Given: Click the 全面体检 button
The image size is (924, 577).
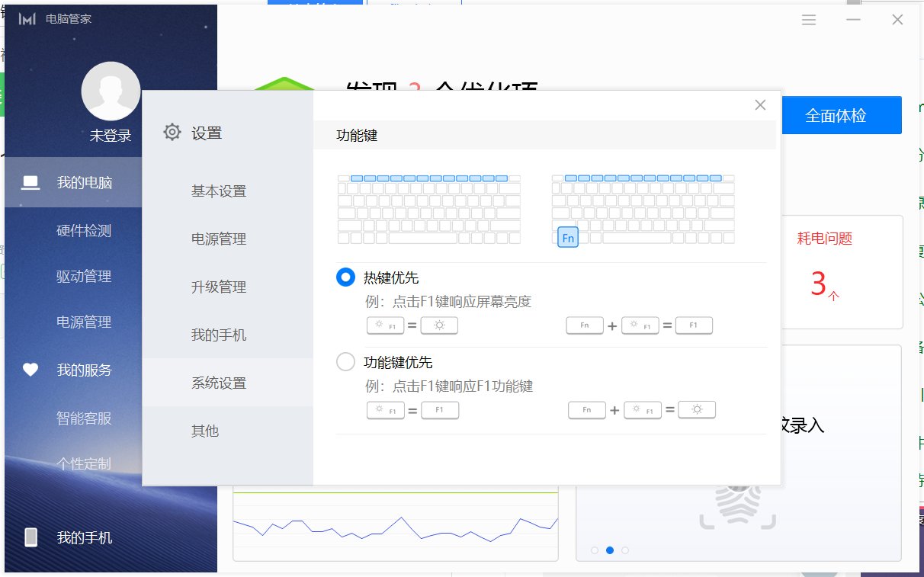Looking at the screenshot, I should click(842, 114).
